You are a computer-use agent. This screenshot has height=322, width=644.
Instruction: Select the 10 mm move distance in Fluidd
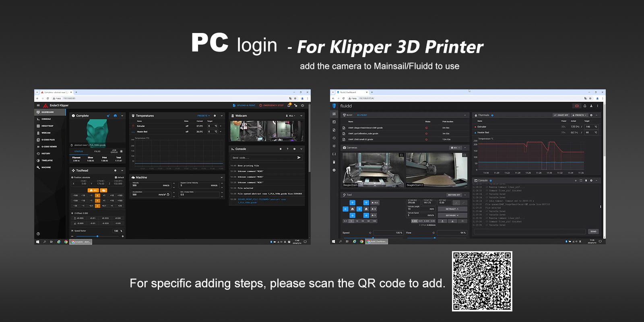357,221
